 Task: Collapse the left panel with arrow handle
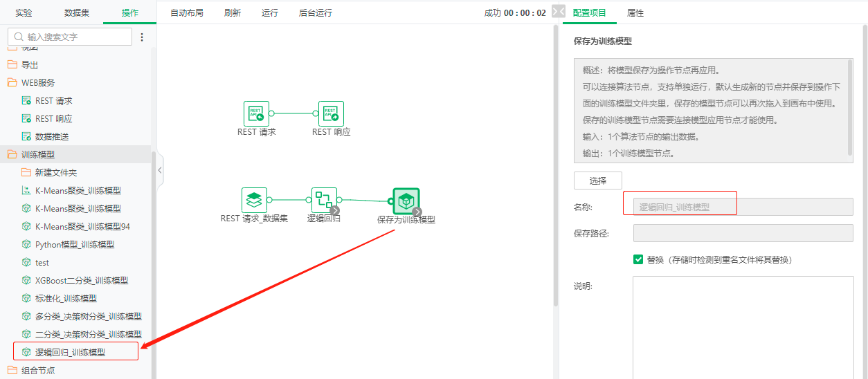160,170
